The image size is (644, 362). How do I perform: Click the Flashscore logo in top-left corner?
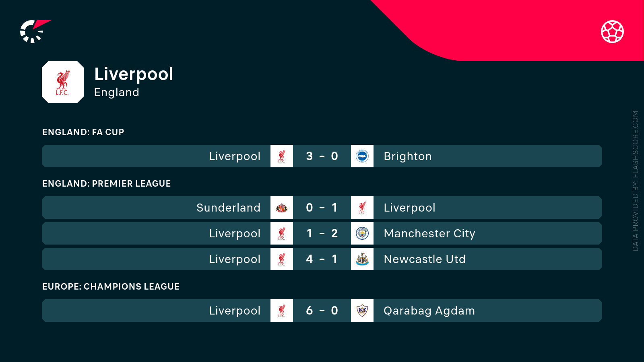click(35, 31)
